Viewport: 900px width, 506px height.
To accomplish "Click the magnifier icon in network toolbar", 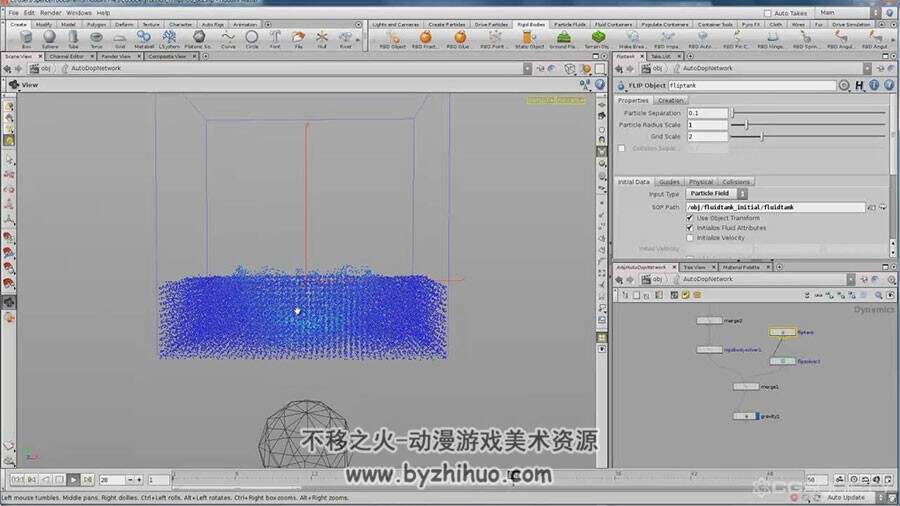I will [878, 295].
